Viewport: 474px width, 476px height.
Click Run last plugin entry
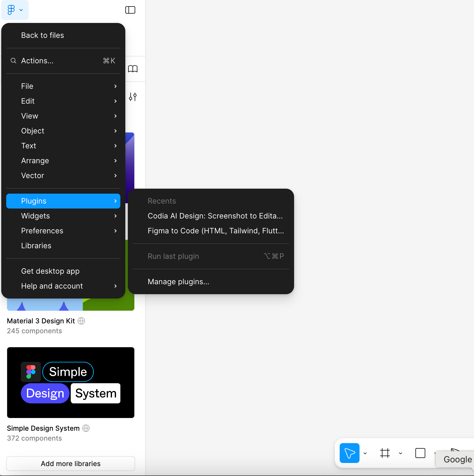click(x=211, y=256)
